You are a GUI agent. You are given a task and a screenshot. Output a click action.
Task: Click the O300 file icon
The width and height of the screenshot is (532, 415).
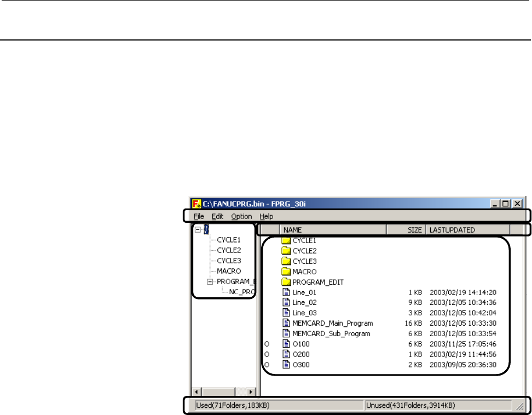(x=286, y=365)
